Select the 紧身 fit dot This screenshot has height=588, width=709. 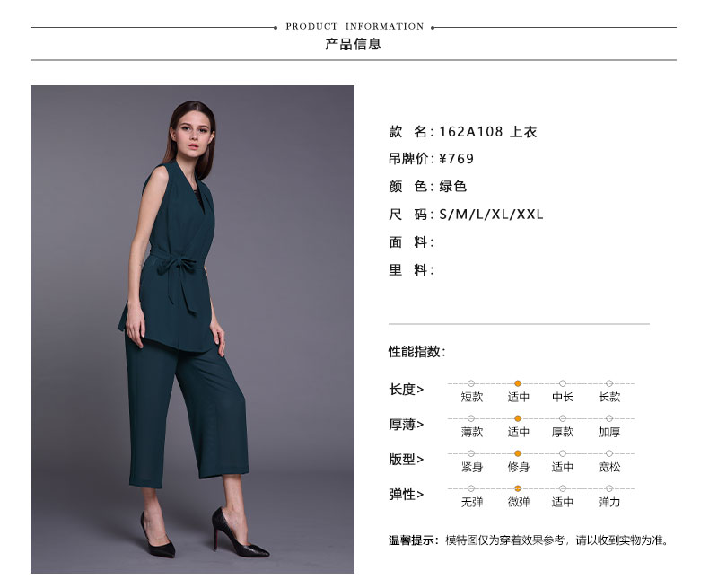(x=471, y=453)
